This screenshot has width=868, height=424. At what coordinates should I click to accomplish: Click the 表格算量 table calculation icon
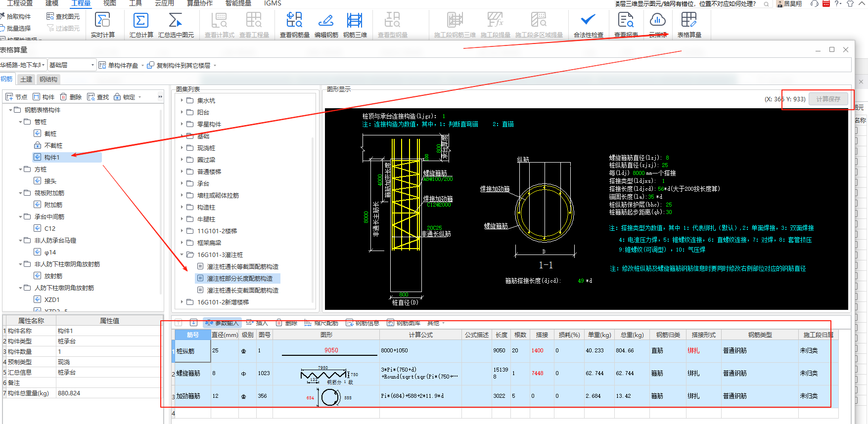[x=688, y=20]
